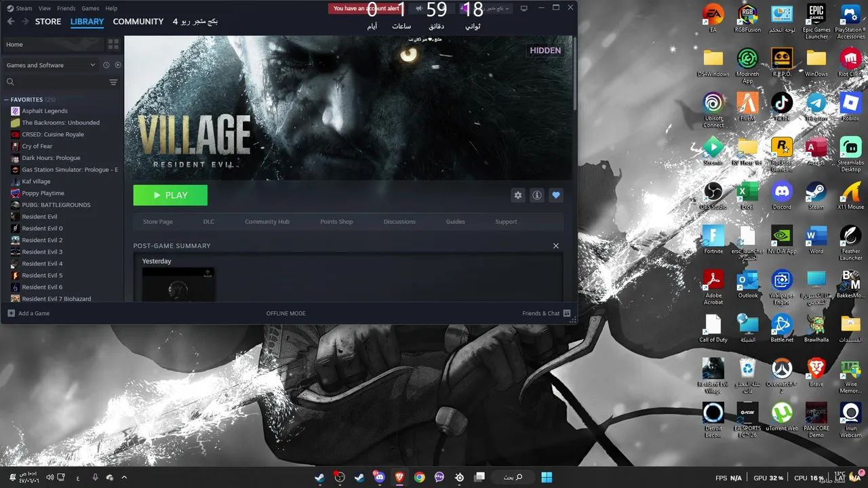Open the DLC link

[x=209, y=222]
